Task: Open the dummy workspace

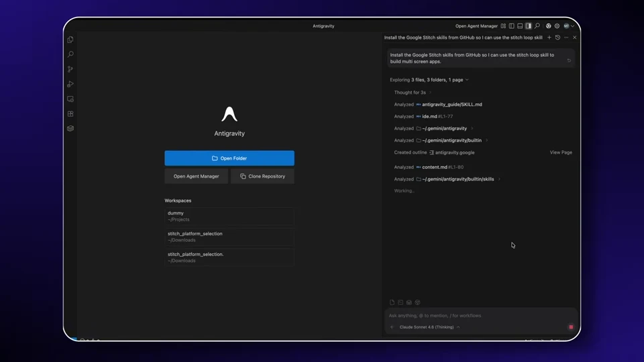Action: click(x=229, y=217)
